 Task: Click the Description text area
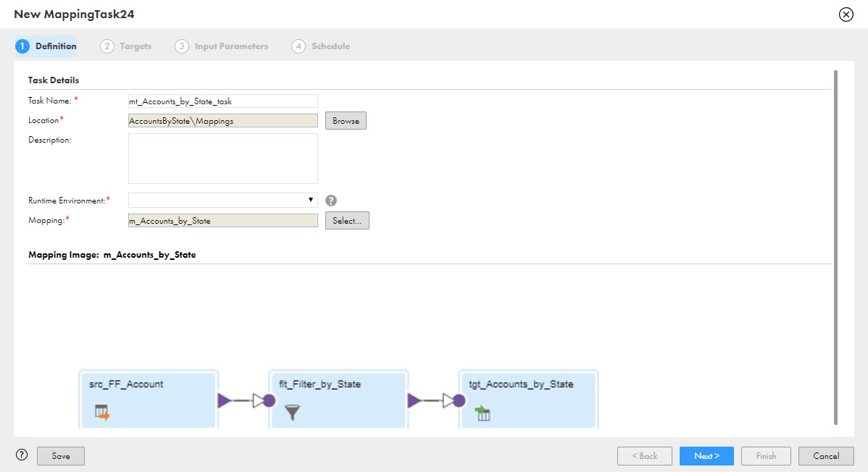point(223,159)
